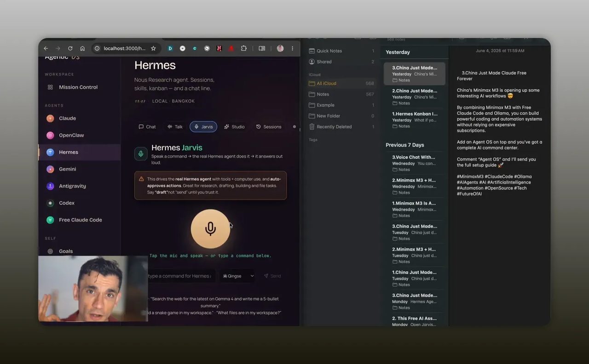The image size is (589, 364).
Task: Reload the localhost page
Action: point(70,48)
